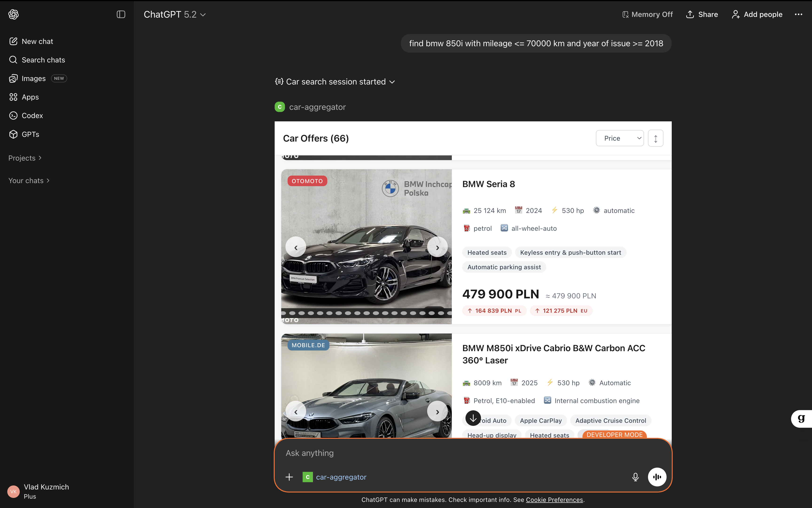Toggle the sidebar collapse icon
Screen dimensions: 812x508
121,15
